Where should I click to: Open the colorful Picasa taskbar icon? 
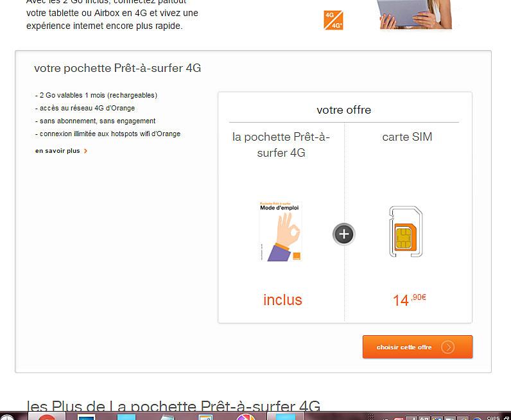point(246,417)
